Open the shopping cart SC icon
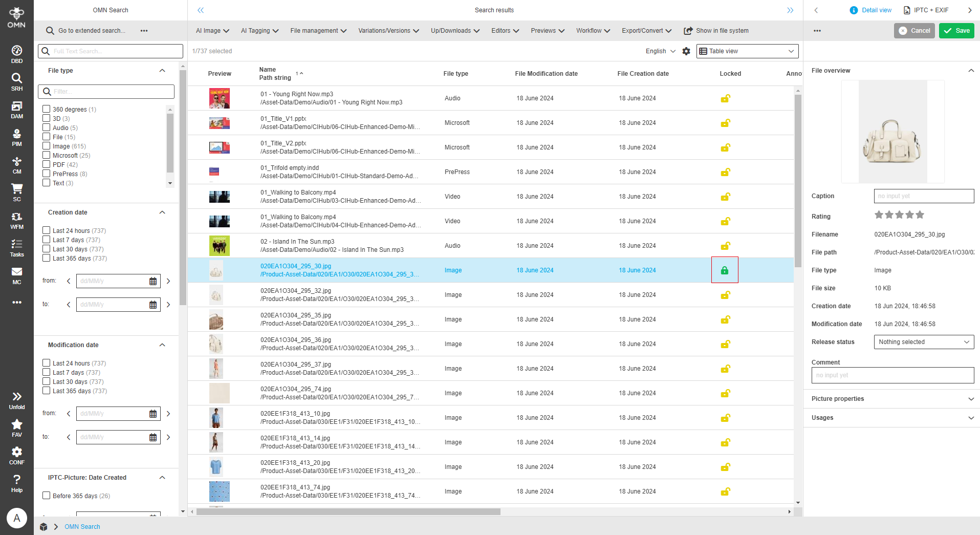This screenshot has height=535, width=980. click(17, 192)
